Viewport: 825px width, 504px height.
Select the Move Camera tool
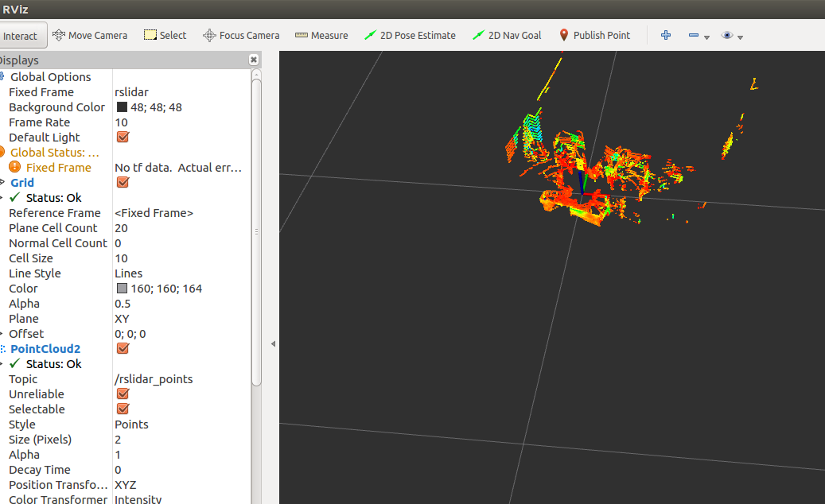click(90, 35)
